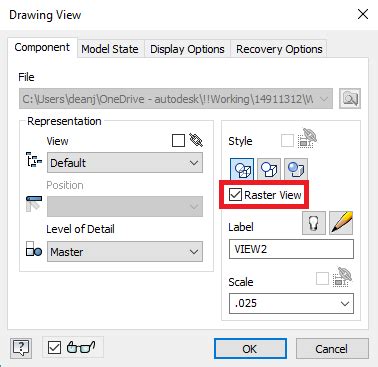Viewport: 378px width, 367px height.
Task: Click inside the VIEW2 label field
Action: (x=291, y=249)
